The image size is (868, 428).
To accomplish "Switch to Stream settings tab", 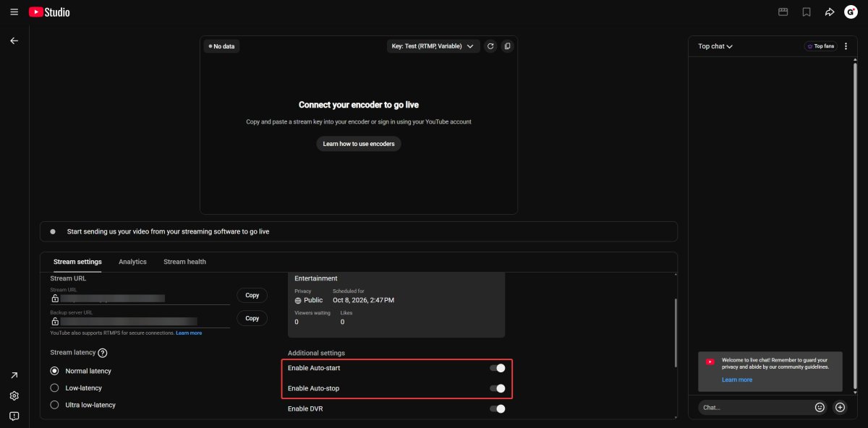I will [x=77, y=262].
